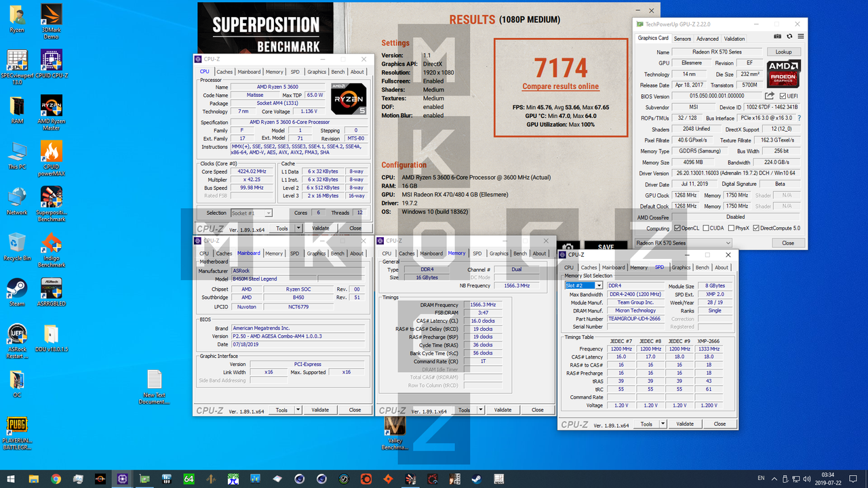Switch to the Sensors tab in GPU-Z
The height and width of the screenshot is (488, 868).
click(682, 39)
